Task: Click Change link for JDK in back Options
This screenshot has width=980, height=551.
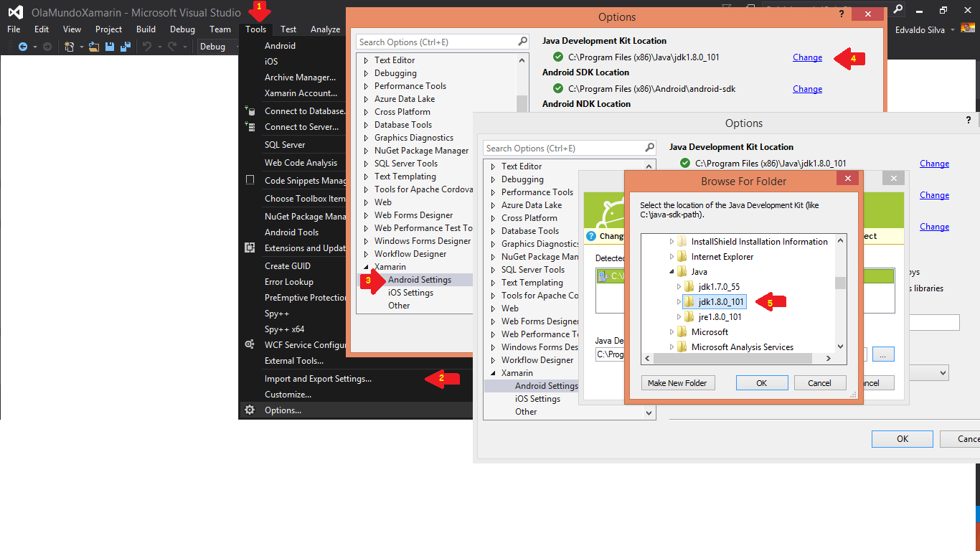Action: [x=807, y=57]
